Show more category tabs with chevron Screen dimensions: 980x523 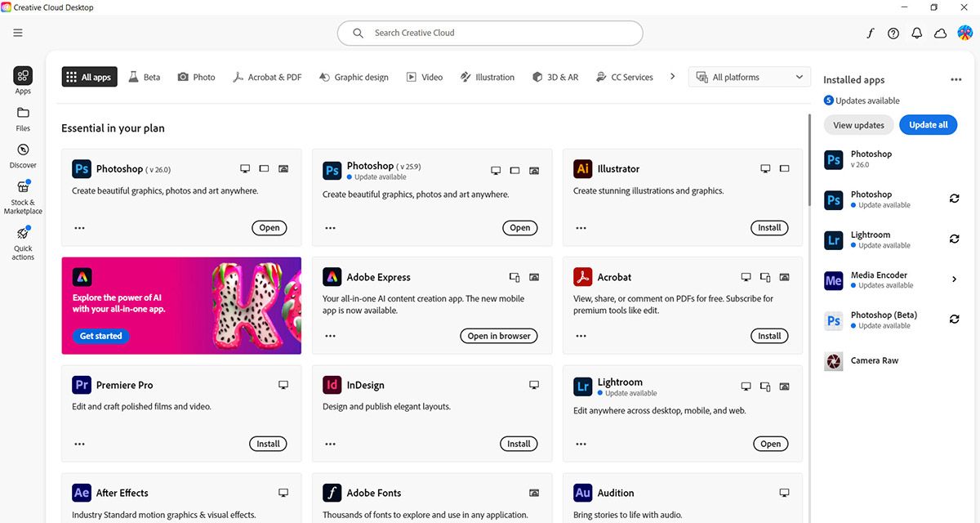click(672, 77)
